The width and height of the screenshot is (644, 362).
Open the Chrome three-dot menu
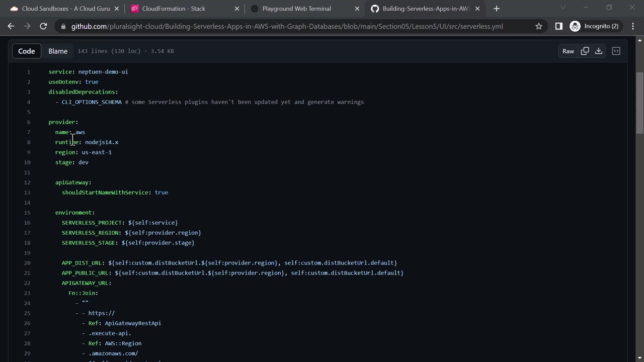(x=633, y=26)
